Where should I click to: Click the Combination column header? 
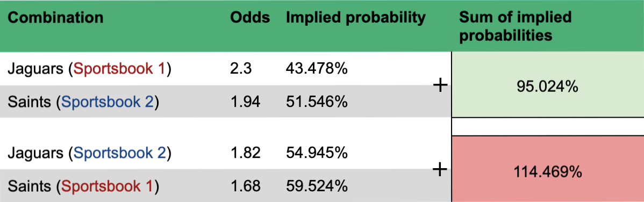(55, 18)
